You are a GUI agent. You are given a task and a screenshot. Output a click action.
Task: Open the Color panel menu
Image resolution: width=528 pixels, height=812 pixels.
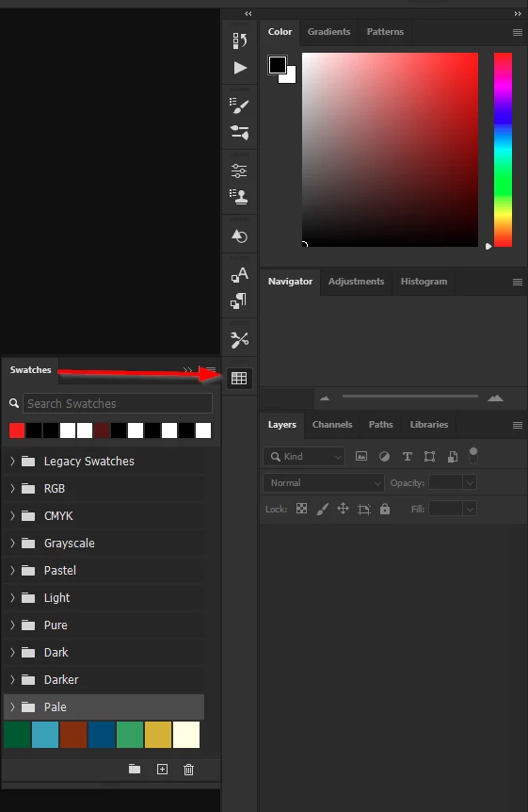click(x=517, y=32)
